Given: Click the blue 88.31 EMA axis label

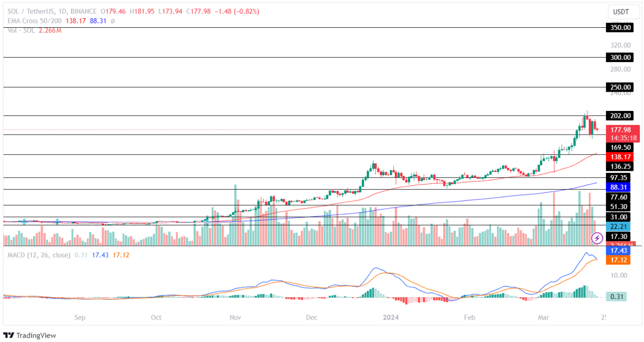Looking at the screenshot, I should (x=618, y=187).
